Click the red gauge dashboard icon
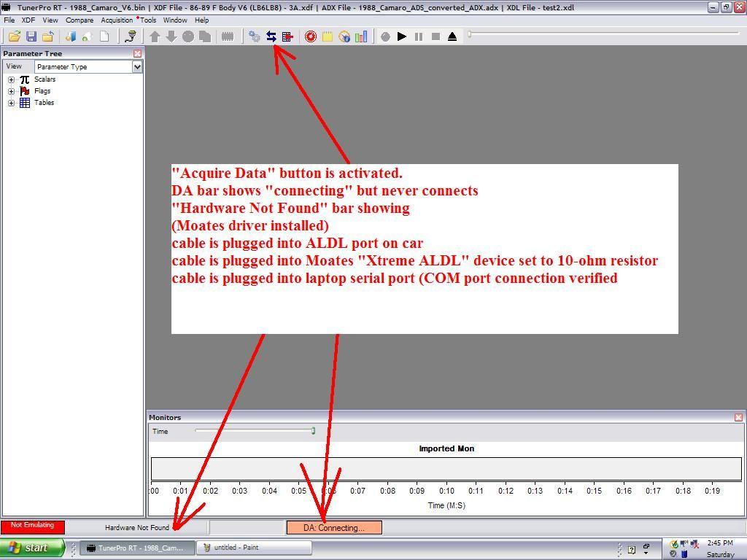The width and height of the screenshot is (747, 560). (x=311, y=36)
